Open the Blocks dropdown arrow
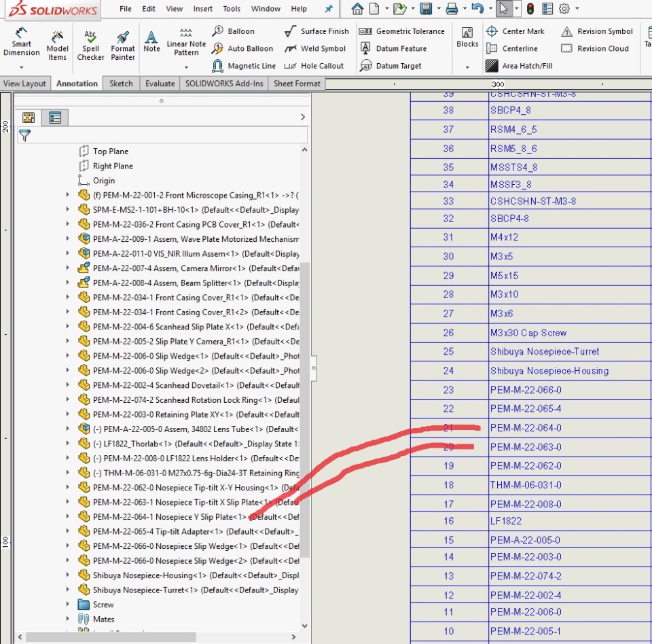The width and height of the screenshot is (652, 644). [x=467, y=67]
